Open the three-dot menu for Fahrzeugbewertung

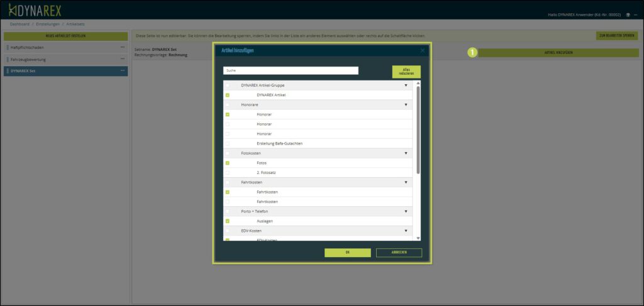click(123, 59)
